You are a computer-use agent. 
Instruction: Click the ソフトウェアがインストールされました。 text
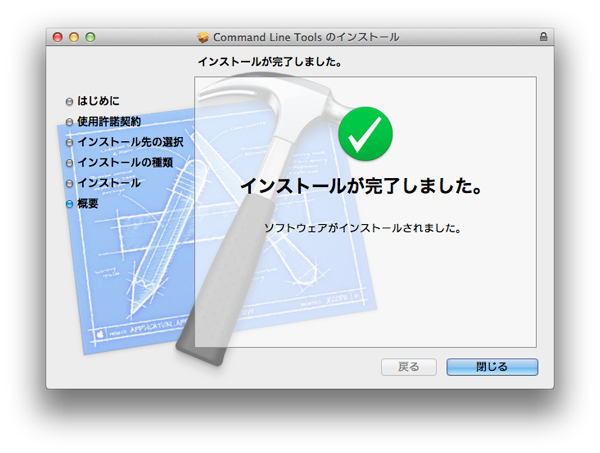362,228
